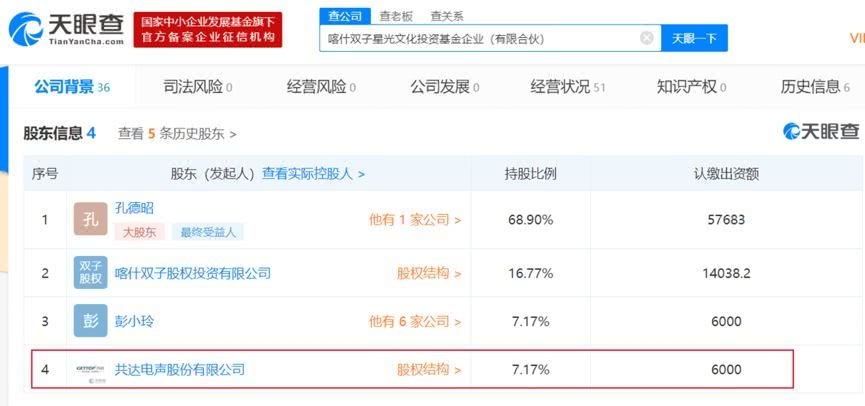This screenshot has height=406, width=865.
Task: Clear the search box with the X icon
Action: coord(647,38)
